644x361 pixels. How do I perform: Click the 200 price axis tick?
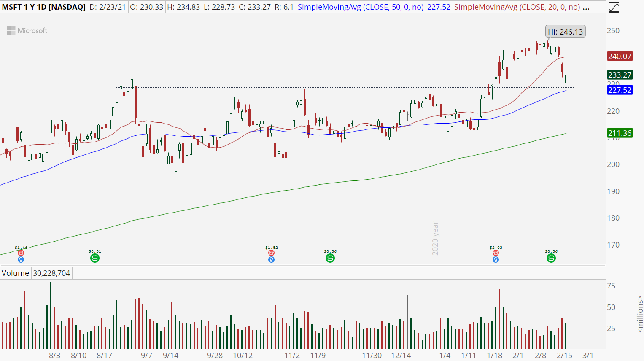pyautogui.click(x=613, y=164)
